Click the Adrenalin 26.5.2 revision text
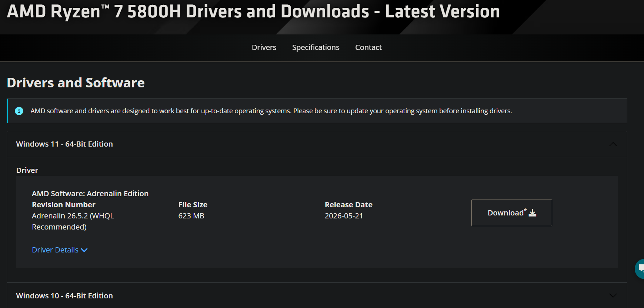Screen dimensions: 644x308 (73, 221)
